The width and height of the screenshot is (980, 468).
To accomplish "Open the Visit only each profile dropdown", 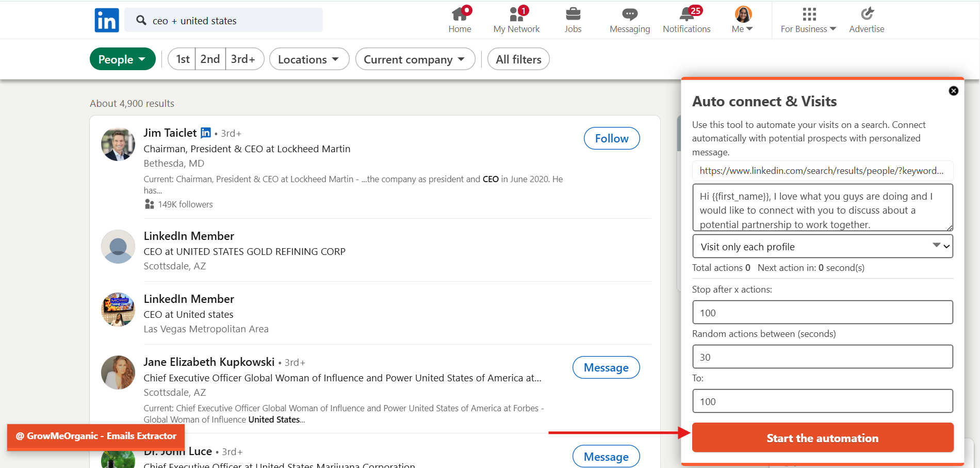I will tap(822, 247).
